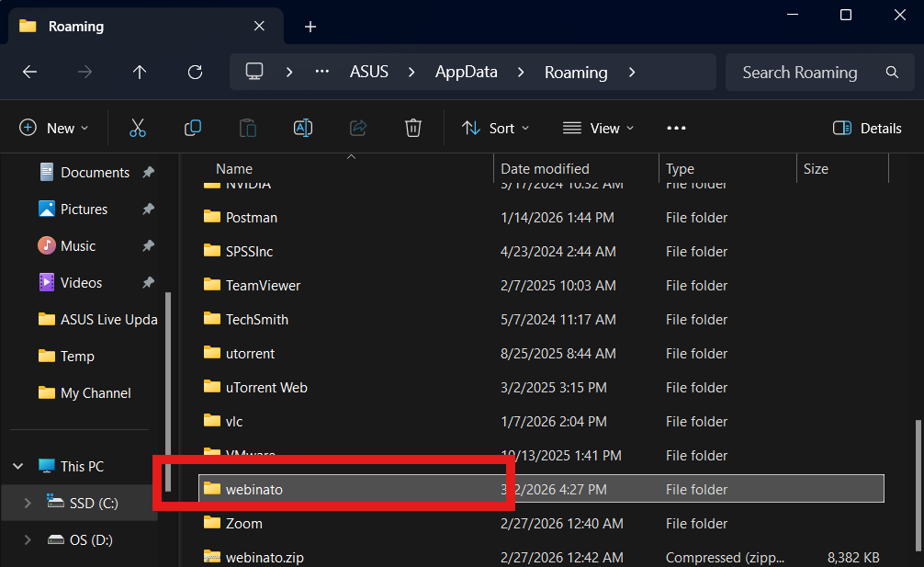Select the Roaming tab
924x567 pixels.
point(145,27)
